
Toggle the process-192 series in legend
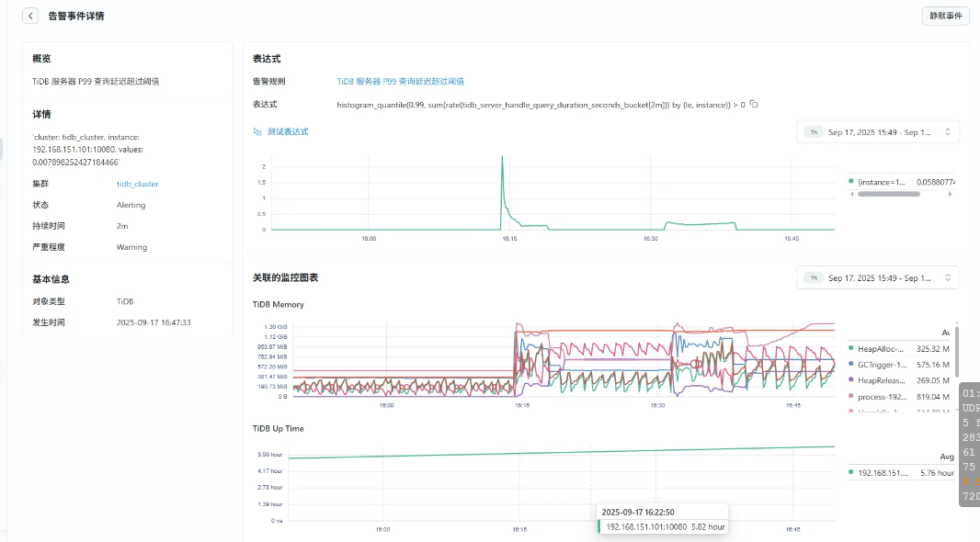pyautogui.click(x=882, y=396)
